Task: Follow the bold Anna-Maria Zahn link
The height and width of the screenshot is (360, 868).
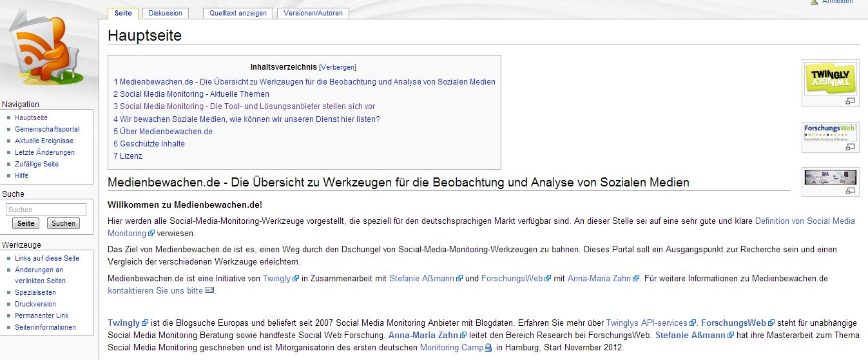Action: click(427, 335)
